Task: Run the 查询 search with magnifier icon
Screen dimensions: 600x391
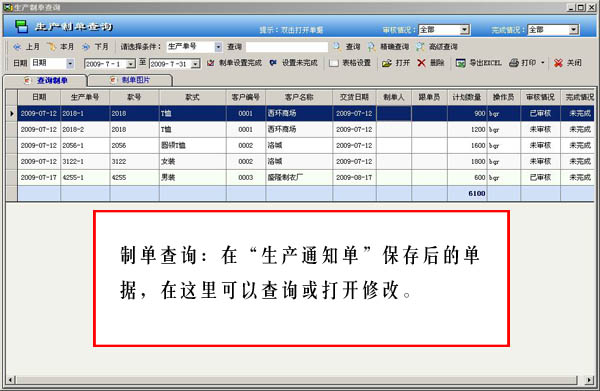Action: (347, 47)
